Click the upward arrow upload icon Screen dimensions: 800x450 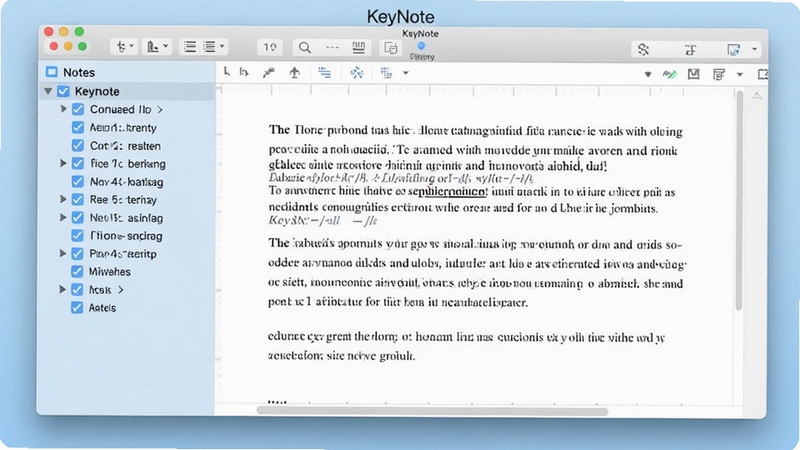coord(294,73)
